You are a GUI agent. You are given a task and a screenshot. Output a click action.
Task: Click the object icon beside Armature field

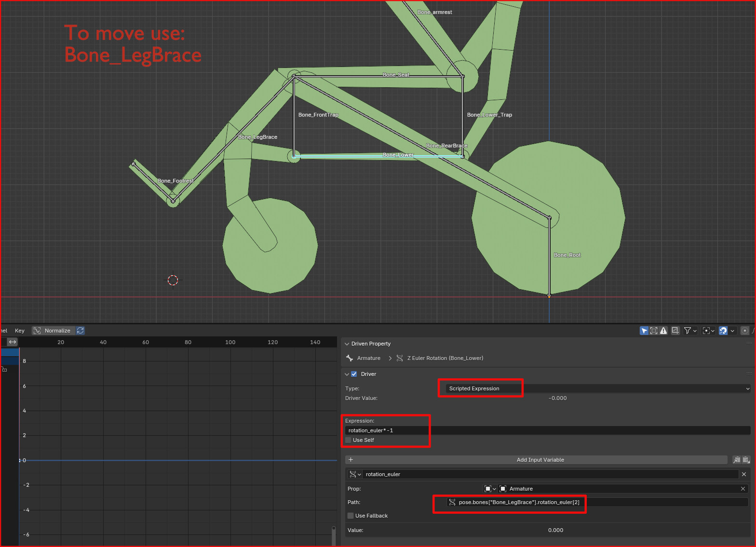[x=503, y=489]
